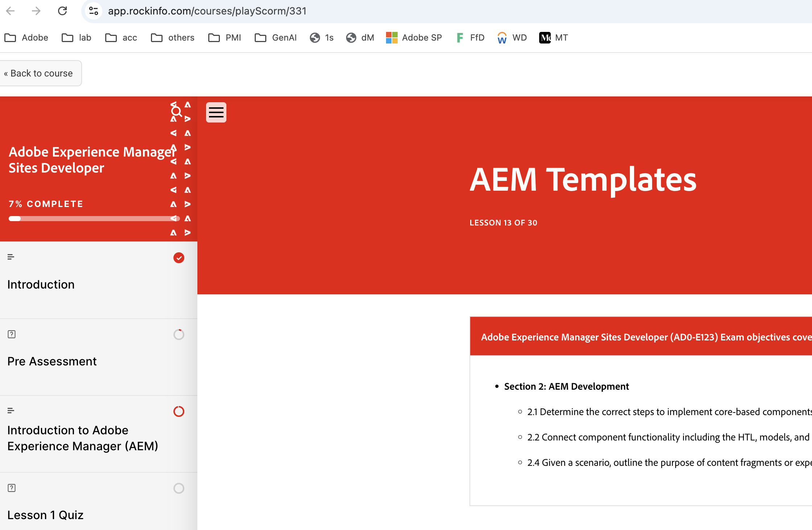
Task: Open site permissions via the address bar icon
Action: (93, 11)
